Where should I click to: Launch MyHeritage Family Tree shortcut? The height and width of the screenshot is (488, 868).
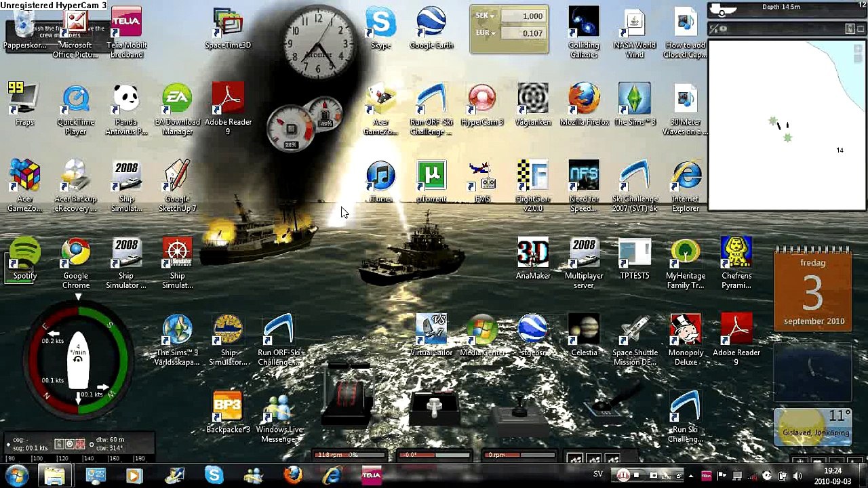coord(686,263)
